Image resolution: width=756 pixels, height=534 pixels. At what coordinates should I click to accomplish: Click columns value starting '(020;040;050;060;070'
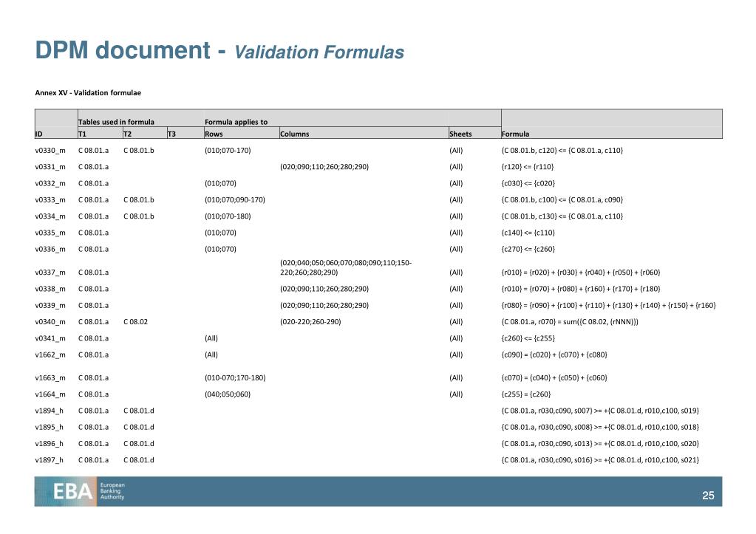[346, 267]
